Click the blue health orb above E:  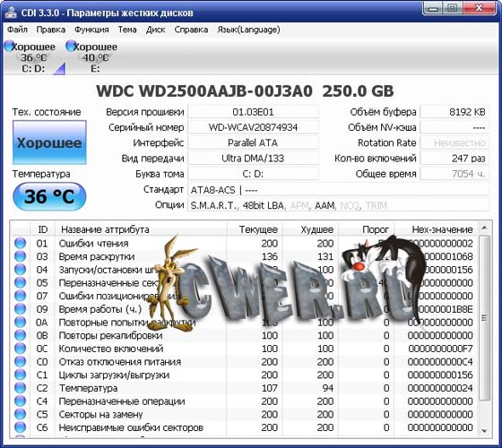71,46
